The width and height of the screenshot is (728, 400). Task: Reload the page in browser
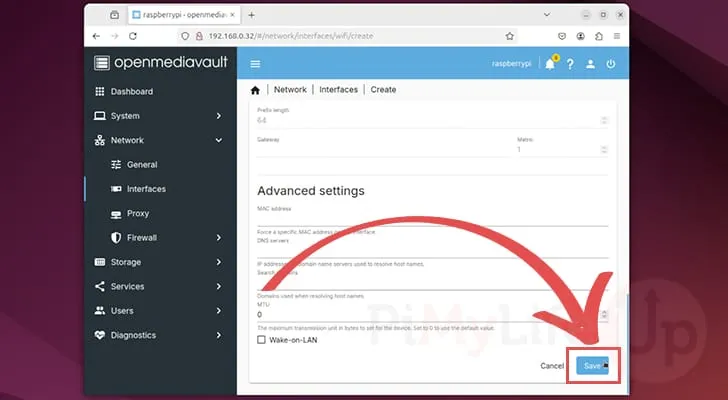(133, 36)
